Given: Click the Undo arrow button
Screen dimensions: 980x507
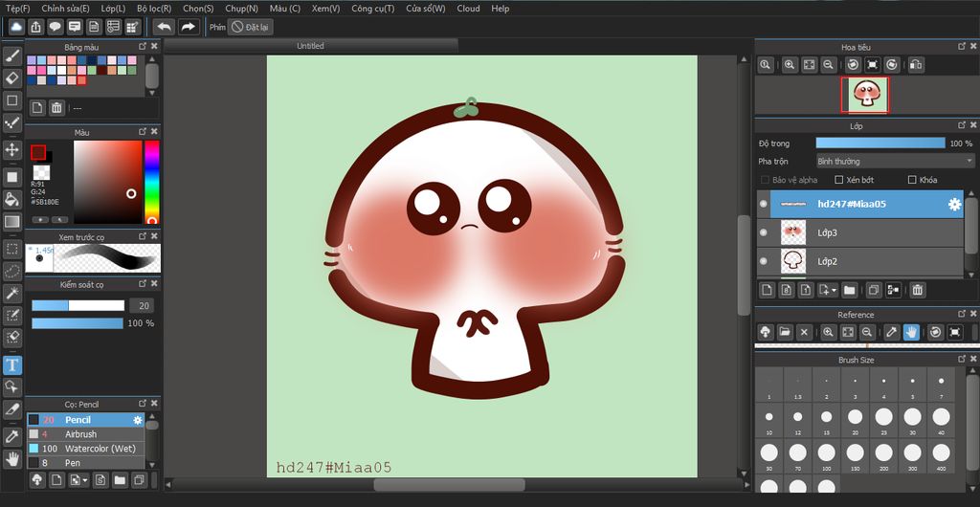Looking at the screenshot, I should [x=165, y=27].
